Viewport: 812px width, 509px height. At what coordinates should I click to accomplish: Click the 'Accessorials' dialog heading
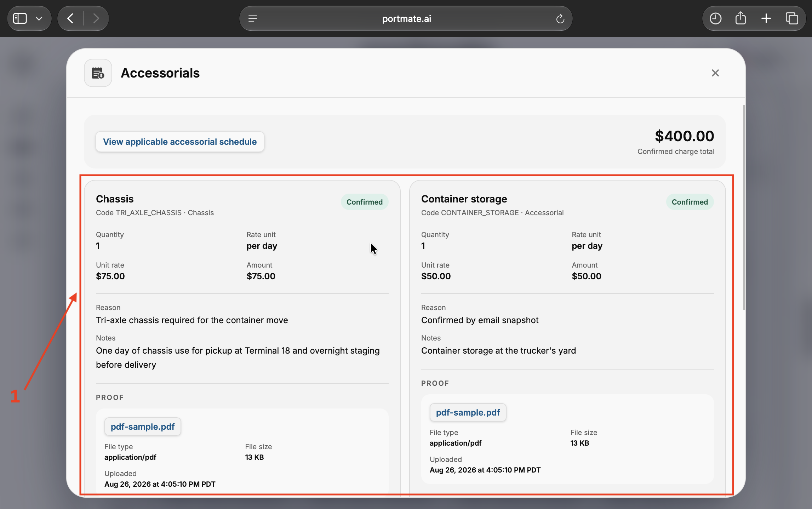pos(160,73)
